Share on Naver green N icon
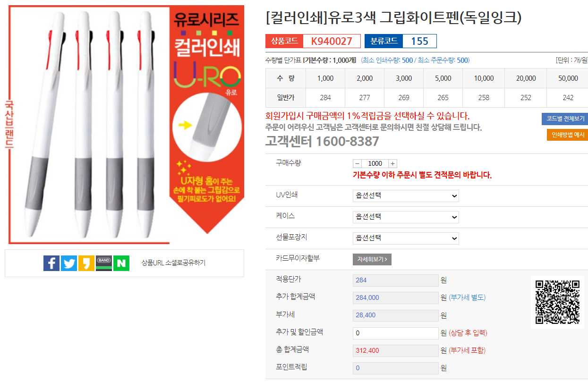Image resolution: width=588 pixels, height=382 pixels. coord(121,263)
